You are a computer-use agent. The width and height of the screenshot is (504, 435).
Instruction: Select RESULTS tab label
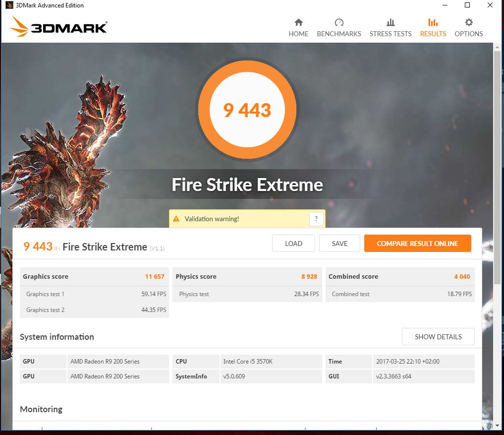(433, 34)
